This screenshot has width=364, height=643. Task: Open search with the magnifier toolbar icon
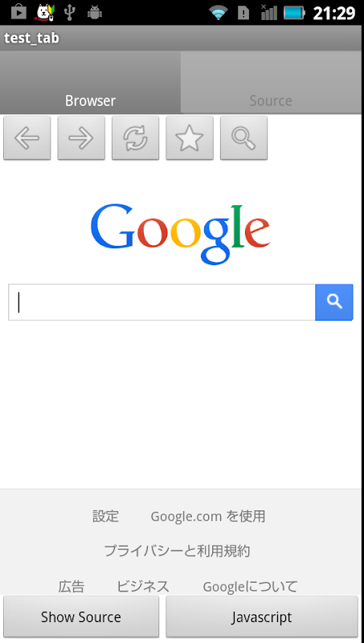tap(244, 137)
